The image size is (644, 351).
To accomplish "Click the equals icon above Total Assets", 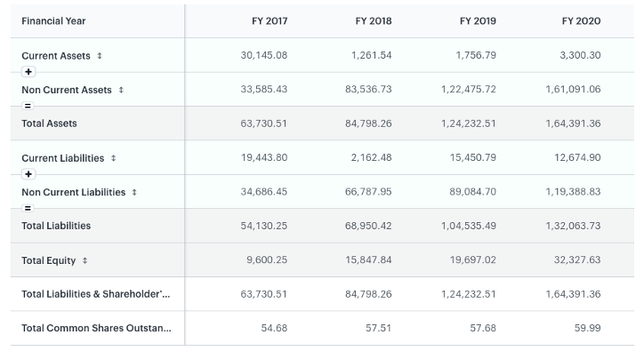I will [28, 106].
